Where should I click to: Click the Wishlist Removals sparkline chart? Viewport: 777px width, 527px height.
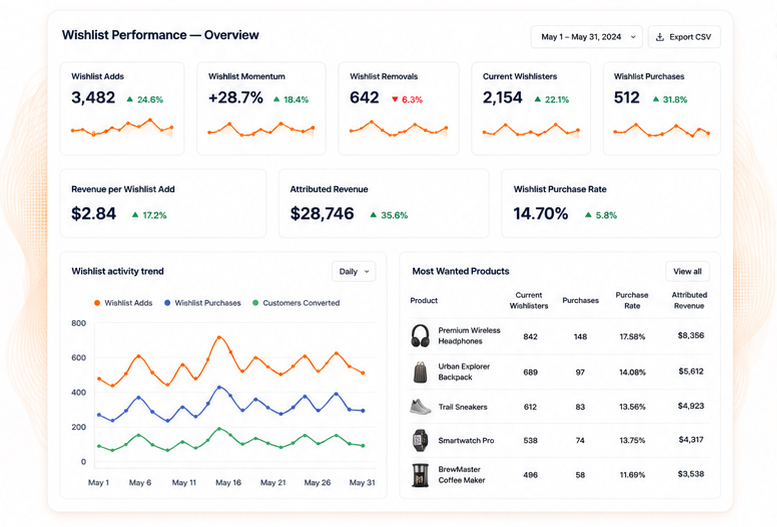tap(398, 128)
